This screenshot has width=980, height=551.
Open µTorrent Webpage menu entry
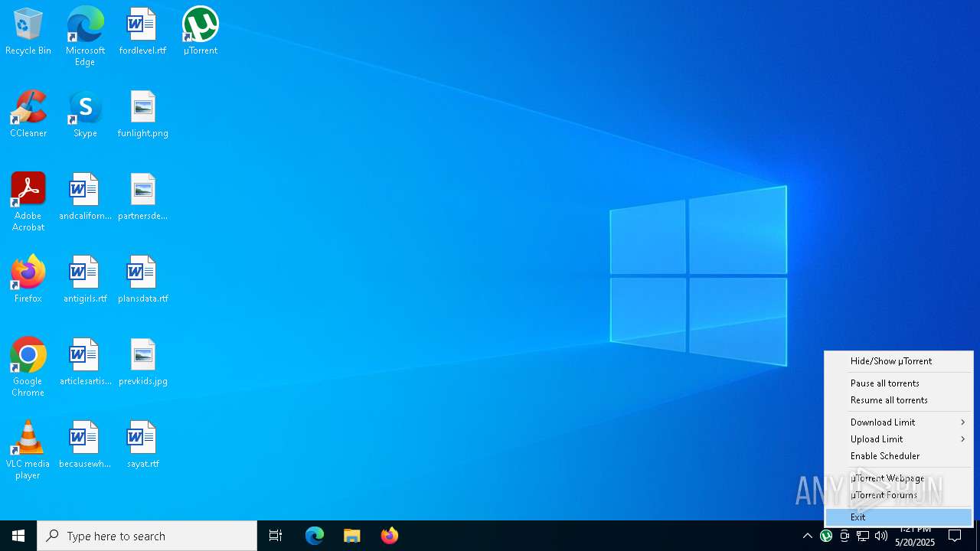(x=898, y=478)
